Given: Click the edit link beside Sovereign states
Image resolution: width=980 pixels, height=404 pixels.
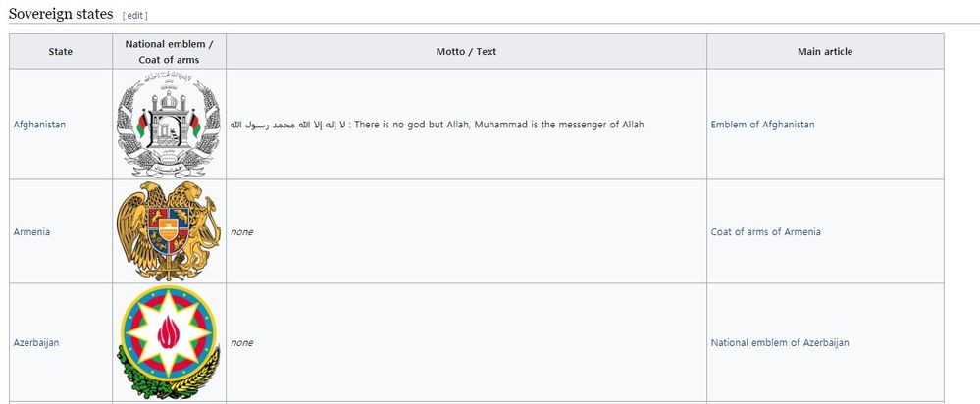Looking at the screenshot, I should click(134, 16).
